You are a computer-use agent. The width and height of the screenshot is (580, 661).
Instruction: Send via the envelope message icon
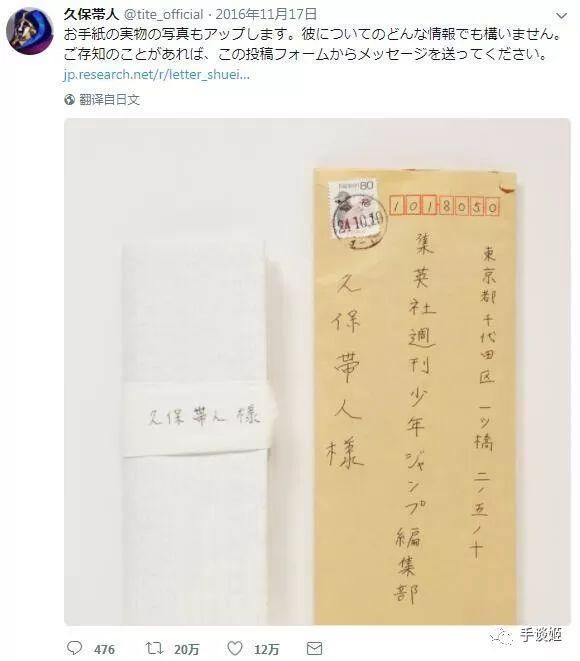[314, 648]
